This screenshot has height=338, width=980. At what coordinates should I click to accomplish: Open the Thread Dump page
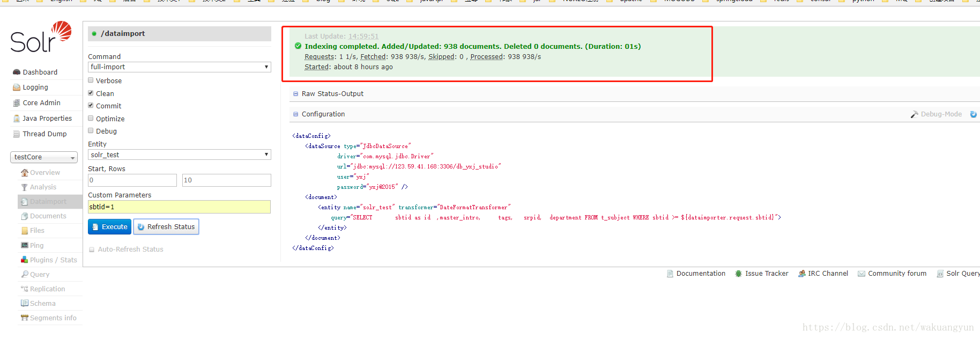[x=44, y=134]
